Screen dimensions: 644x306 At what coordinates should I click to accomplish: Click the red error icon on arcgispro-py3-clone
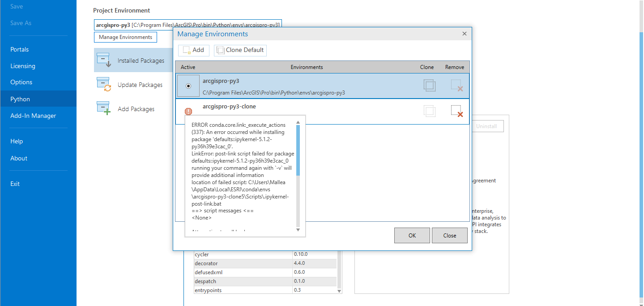(x=188, y=112)
